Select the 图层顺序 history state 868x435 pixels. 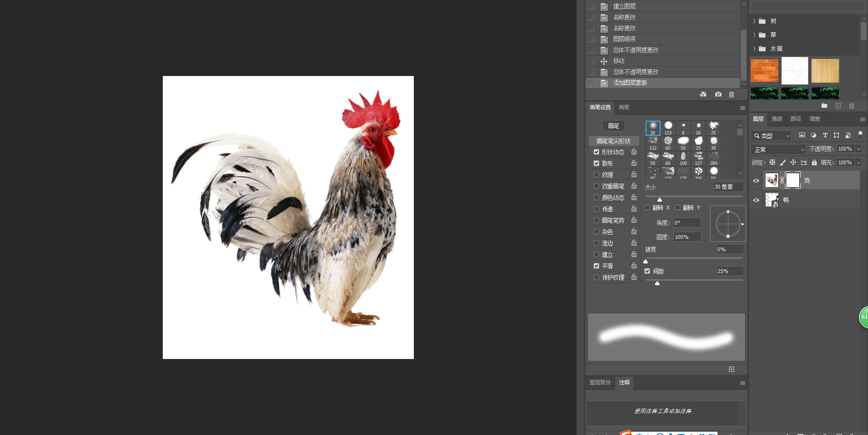[663, 39]
